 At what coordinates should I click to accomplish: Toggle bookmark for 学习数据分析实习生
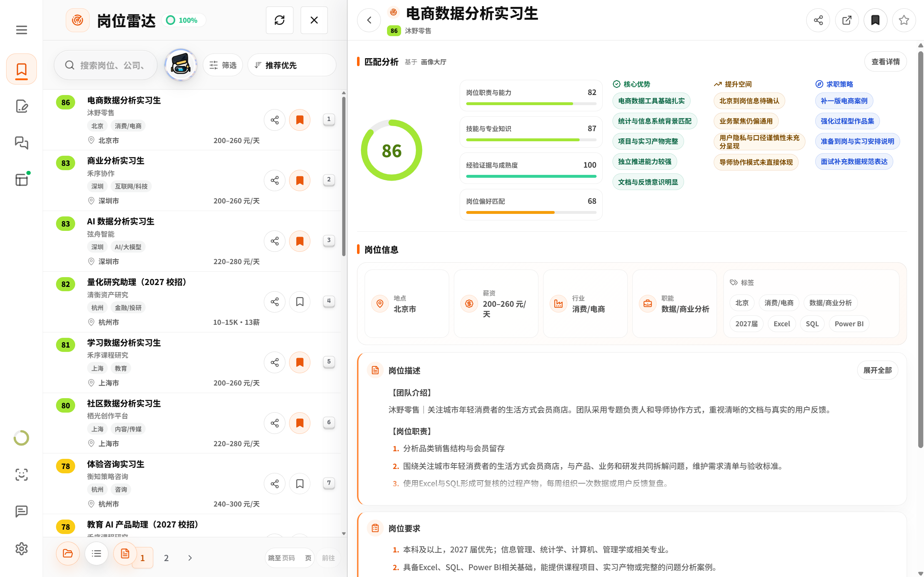tap(300, 362)
